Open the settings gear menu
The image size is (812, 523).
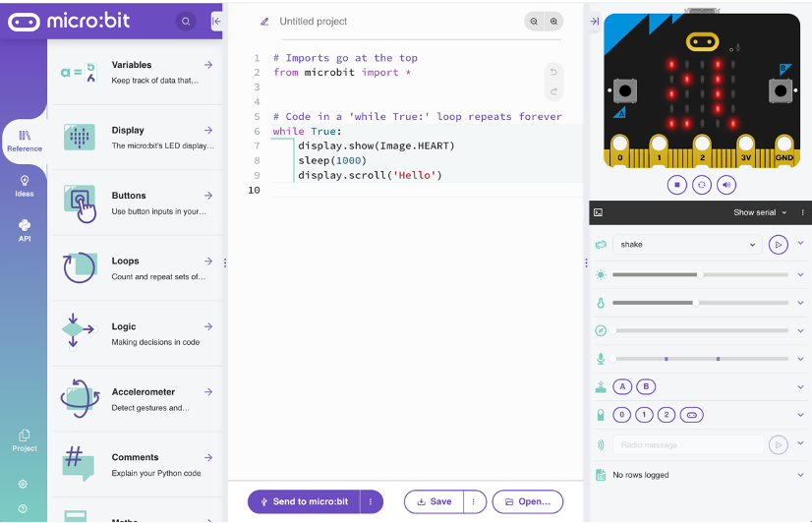coord(23,484)
